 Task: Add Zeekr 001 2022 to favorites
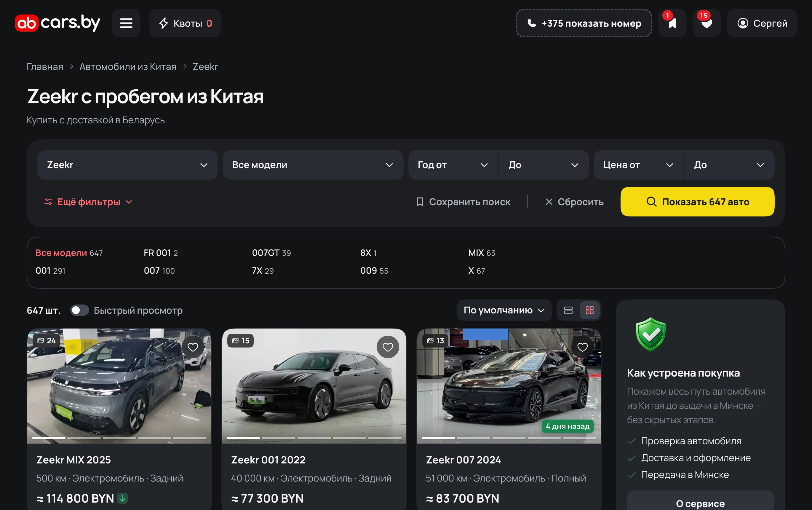388,347
